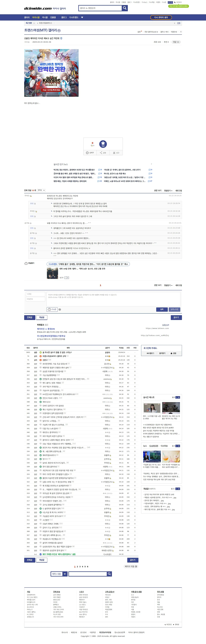Click next arrow beside 1/20 pager

pos(68,278)
